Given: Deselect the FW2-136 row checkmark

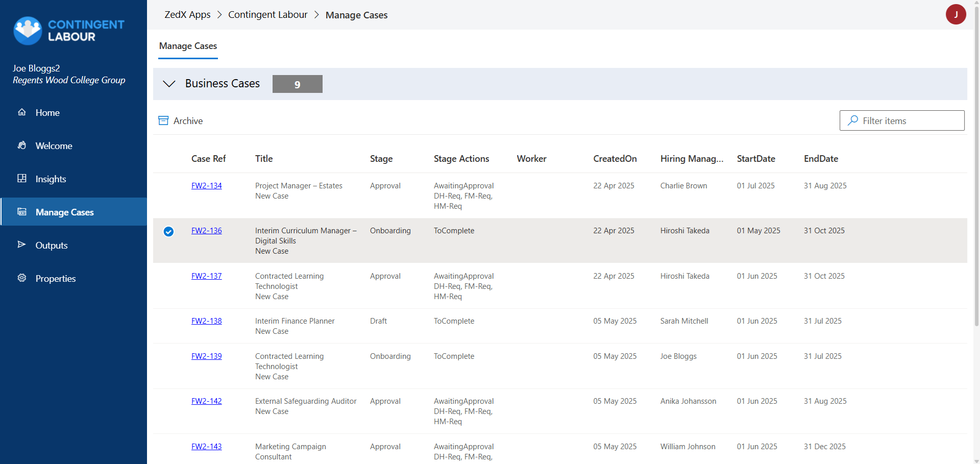Looking at the screenshot, I should [x=168, y=232].
